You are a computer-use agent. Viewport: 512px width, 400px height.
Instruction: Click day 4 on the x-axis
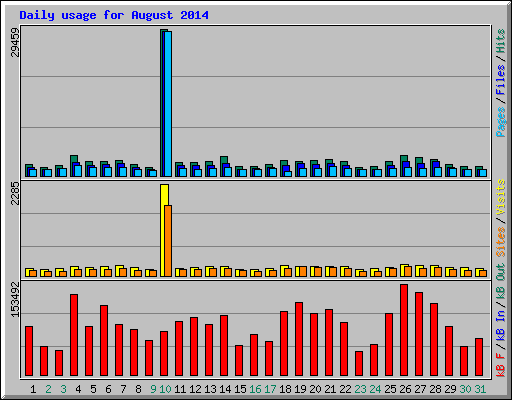(x=78, y=389)
